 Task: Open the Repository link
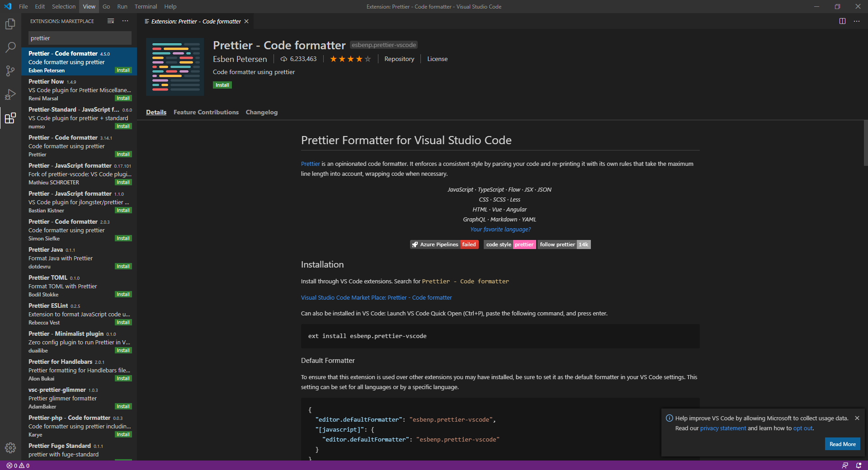click(399, 59)
